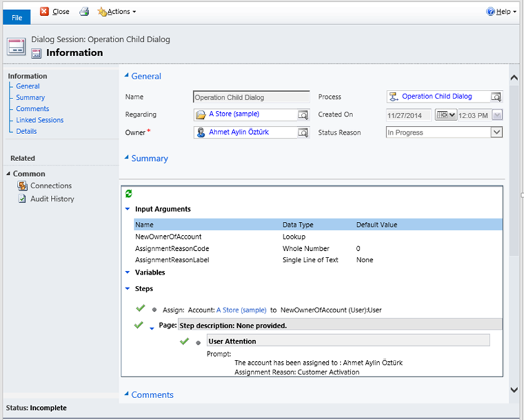
Task: Open A Store (sample) link in Assign step
Action: pos(242,310)
